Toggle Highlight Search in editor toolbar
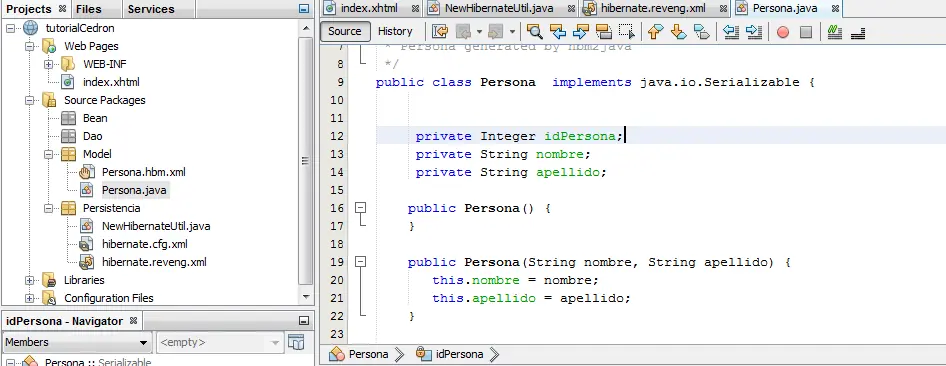946x366 pixels. pos(603,31)
